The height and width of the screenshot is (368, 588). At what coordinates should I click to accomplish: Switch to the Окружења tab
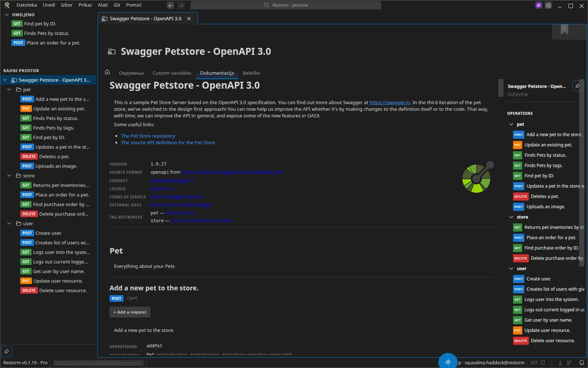click(131, 73)
